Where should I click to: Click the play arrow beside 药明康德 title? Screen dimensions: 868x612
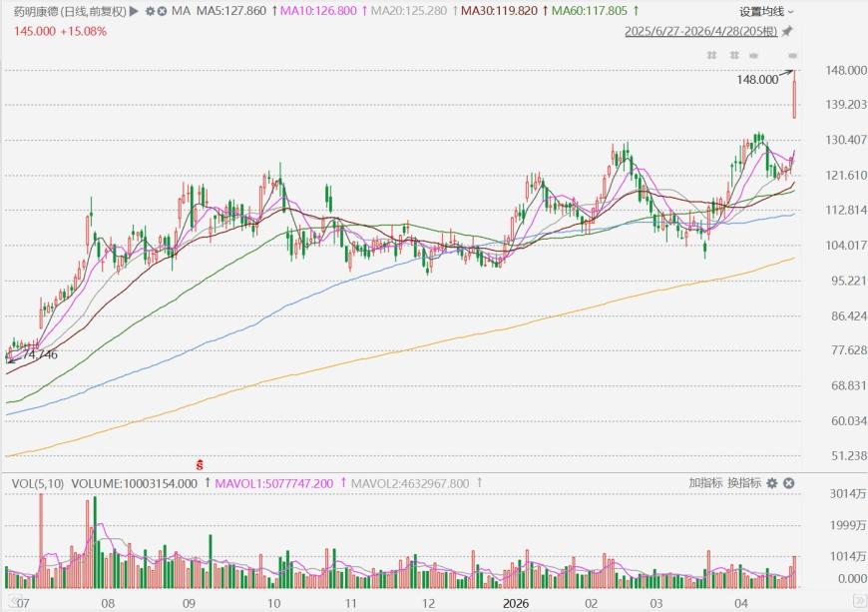tap(134, 11)
